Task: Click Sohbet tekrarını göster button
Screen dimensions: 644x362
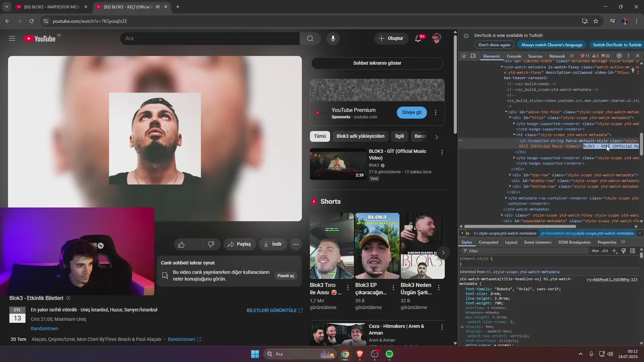Action: click(x=377, y=63)
